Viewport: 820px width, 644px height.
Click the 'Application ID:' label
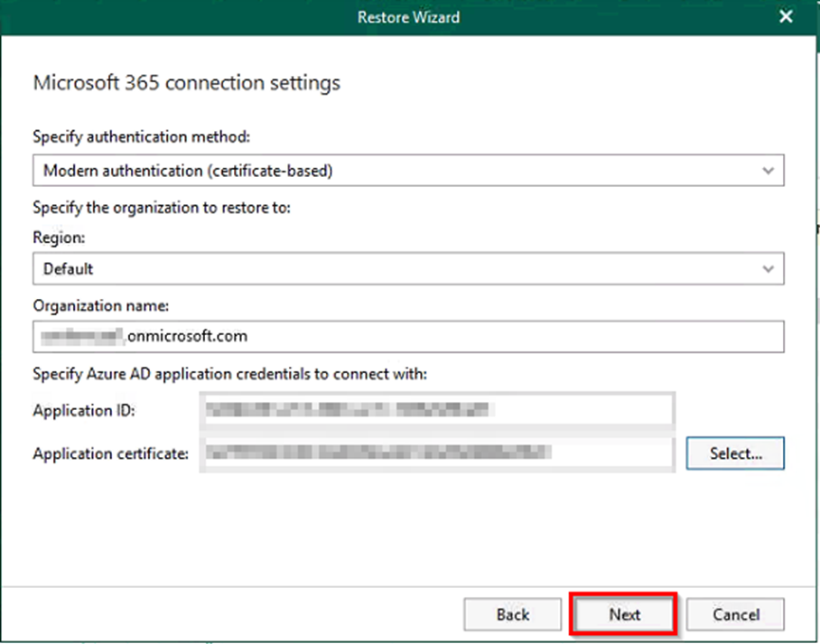click(x=84, y=411)
